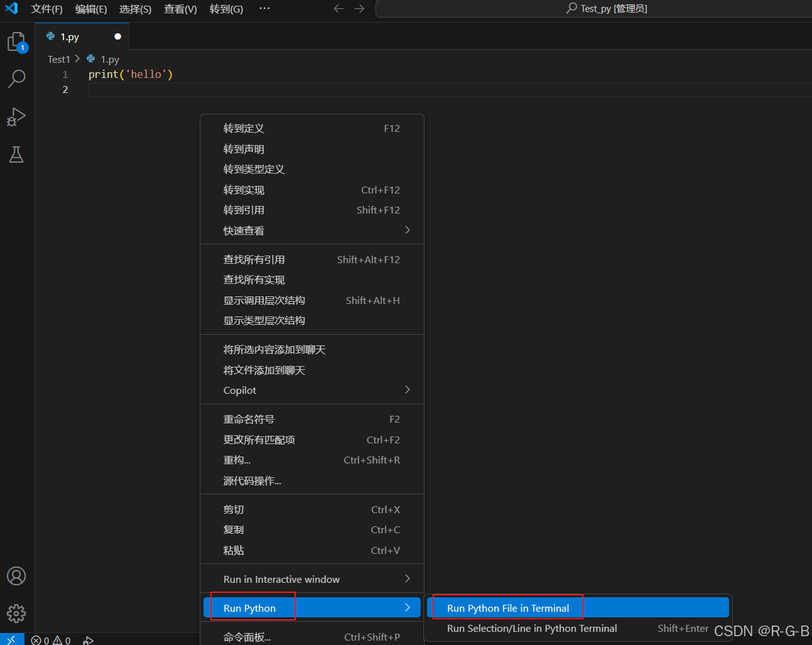The height and width of the screenshot is (645, 812).
Task: Click the Test_py command center search box
Action: pos(593,9)
